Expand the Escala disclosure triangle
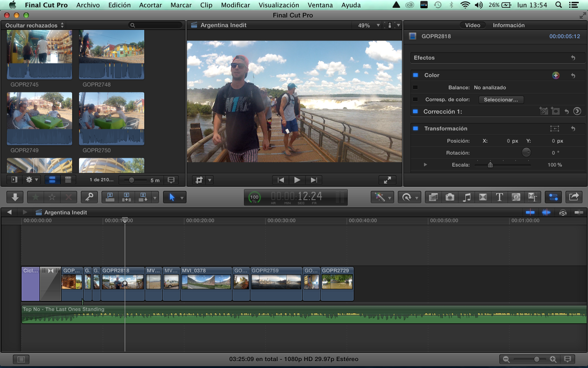 [425, 165]
